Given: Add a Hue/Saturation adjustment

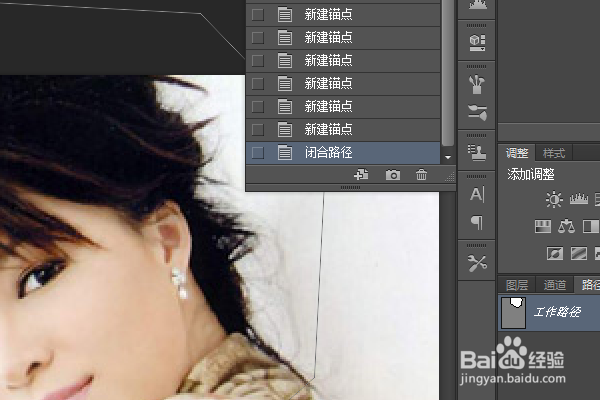Looking at the screenshot, I should click(x=543, y=226).
